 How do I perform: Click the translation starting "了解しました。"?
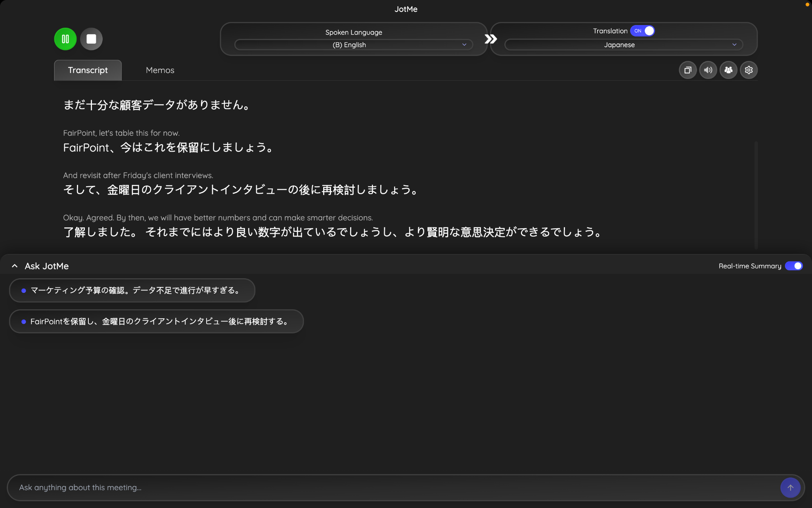coord(333,232)
